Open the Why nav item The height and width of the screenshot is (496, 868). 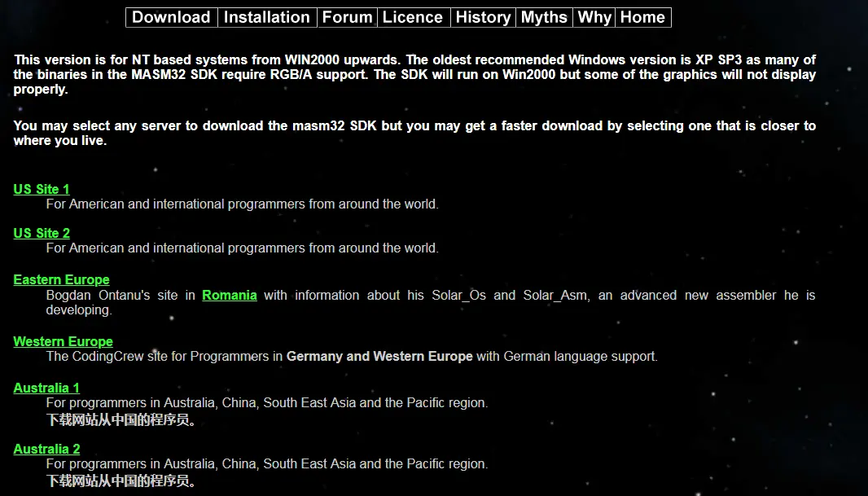tap(594, 17)
